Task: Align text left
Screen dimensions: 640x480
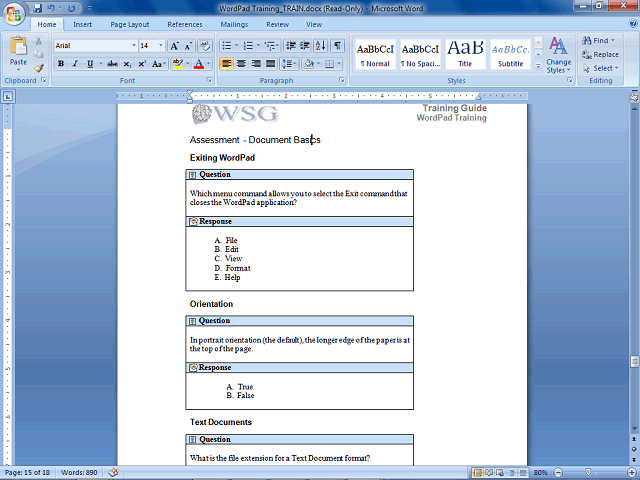Action: click(227, 64)
